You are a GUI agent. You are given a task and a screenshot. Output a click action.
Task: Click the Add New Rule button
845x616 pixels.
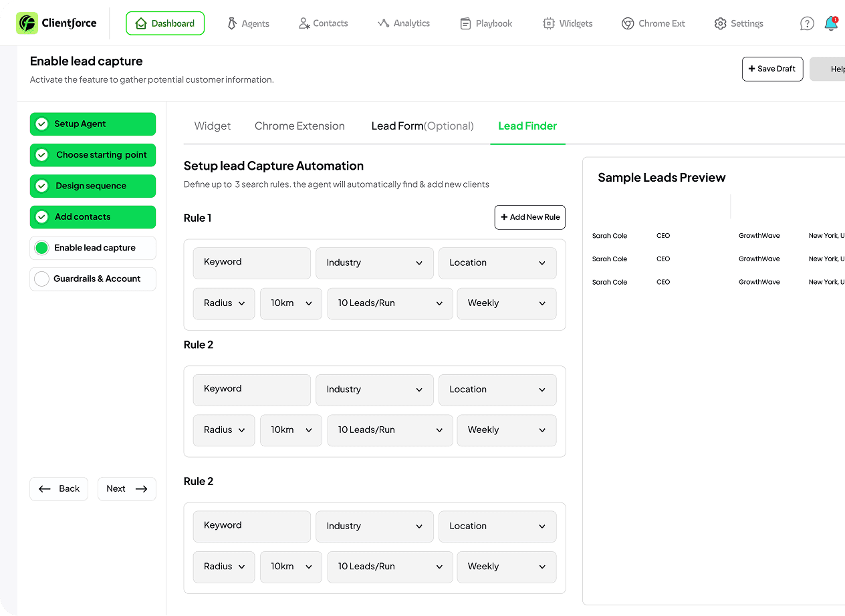coord(529,217)
